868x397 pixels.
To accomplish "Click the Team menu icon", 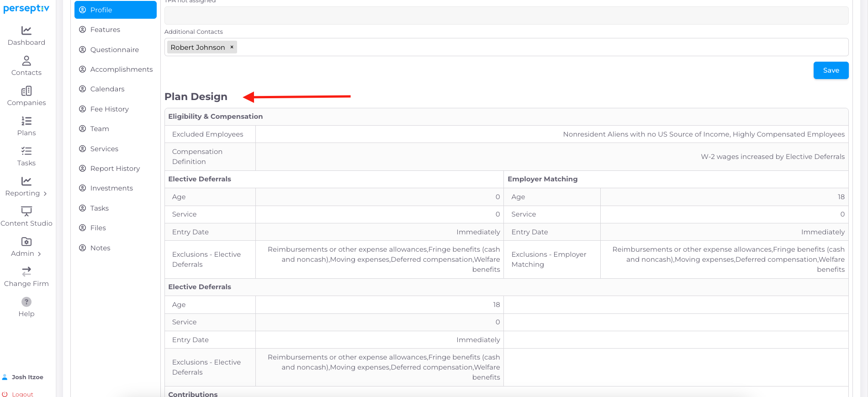I will 83,129.
